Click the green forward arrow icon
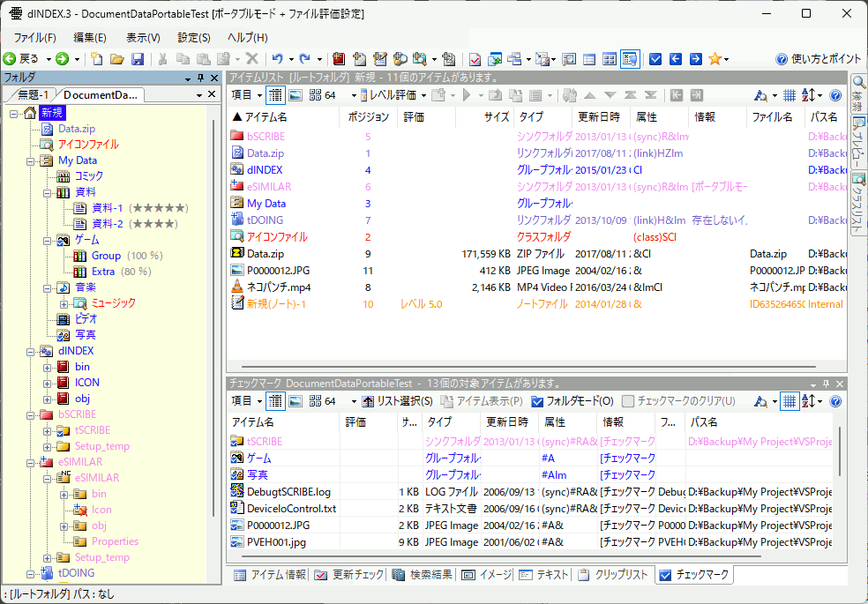868x604 pixels. (x=62, y=58)
